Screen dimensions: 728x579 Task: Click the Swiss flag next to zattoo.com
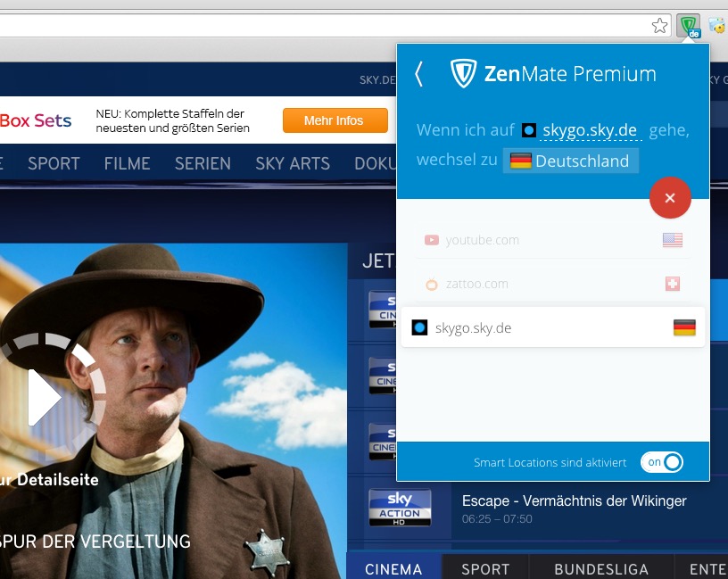(672, 284)
